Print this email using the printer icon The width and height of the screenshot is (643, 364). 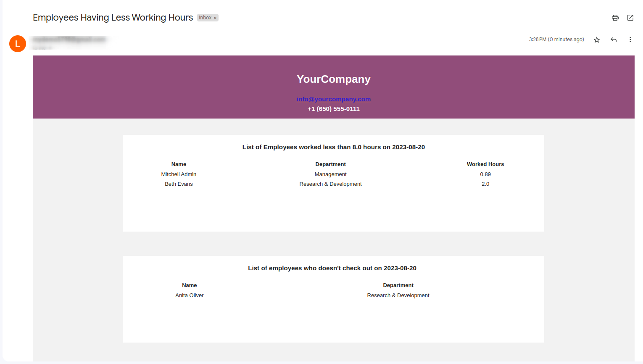[615, 18]
